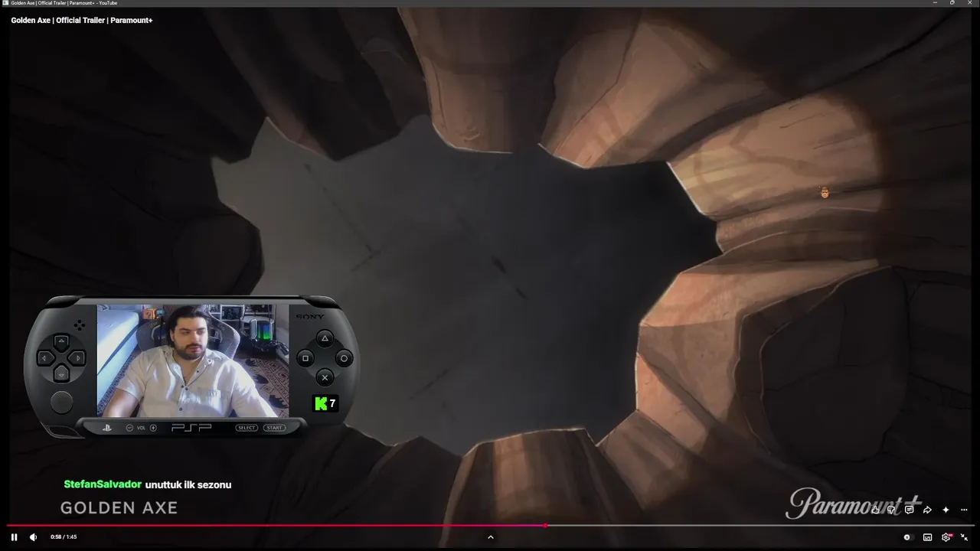Exit full screen mode

pos(965,537)
